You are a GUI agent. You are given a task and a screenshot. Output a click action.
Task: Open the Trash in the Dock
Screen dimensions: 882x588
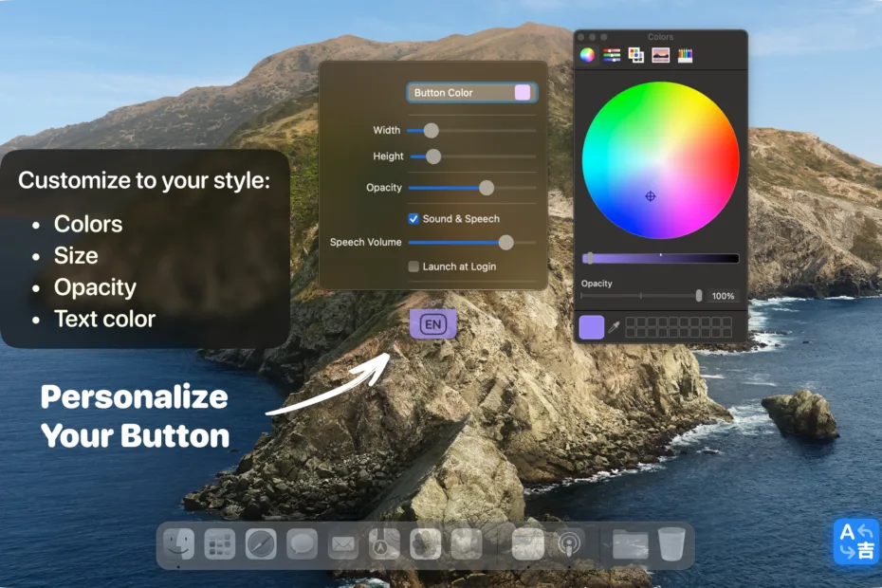tap(671, 543)
